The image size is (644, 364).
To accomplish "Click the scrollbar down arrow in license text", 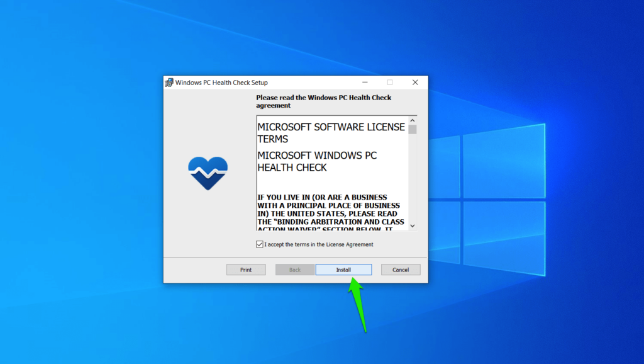I will click(x=413, y=226).
